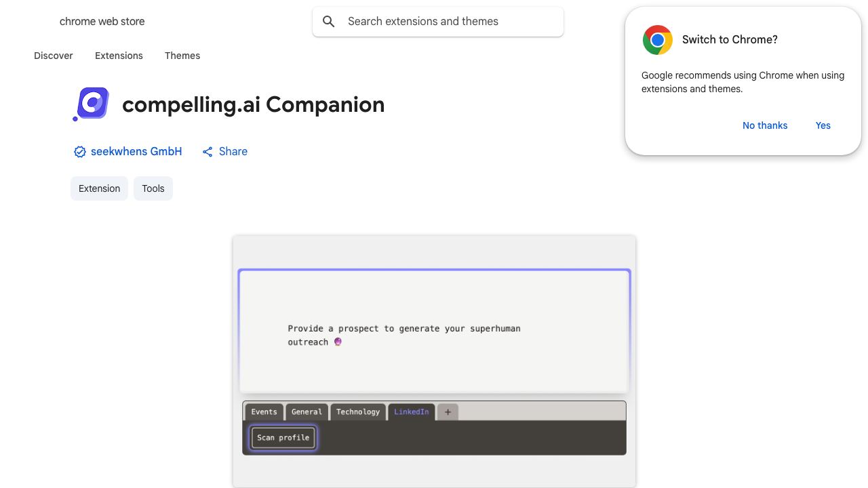Click the Share button
868x488 pixels.
225,152
